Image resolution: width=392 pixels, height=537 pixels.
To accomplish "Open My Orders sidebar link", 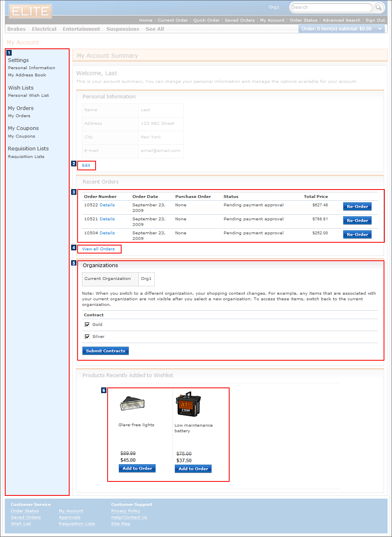I will click(19, 116).
